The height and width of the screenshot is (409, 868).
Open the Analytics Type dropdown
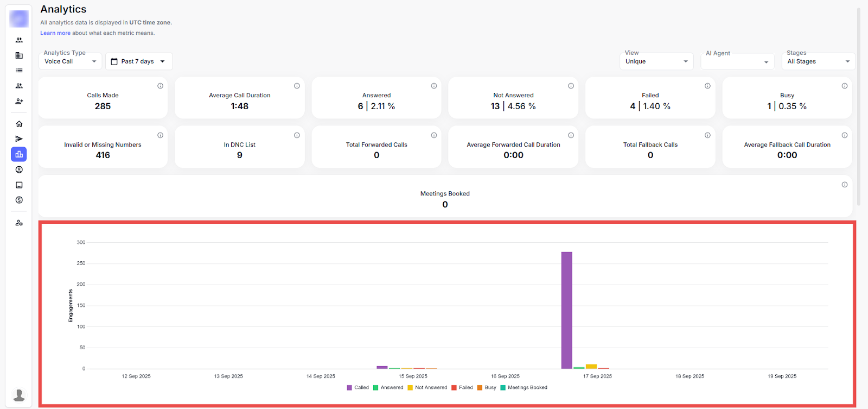pos(71,61)
